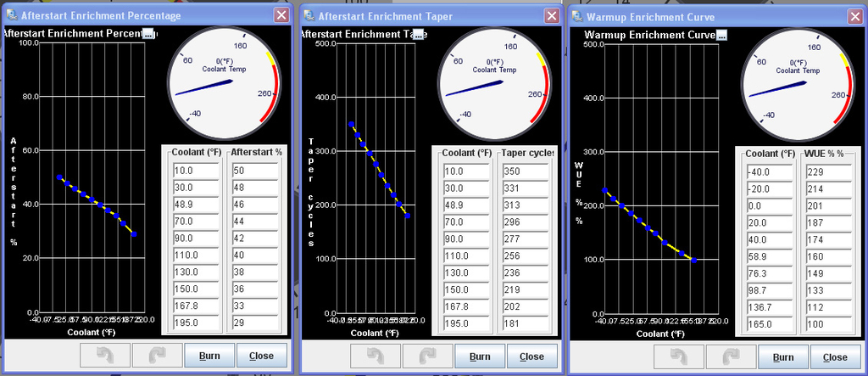Click the red X of Warmup Enrichment Curve window
868x376 pixels.
click(x=855, y=17)
